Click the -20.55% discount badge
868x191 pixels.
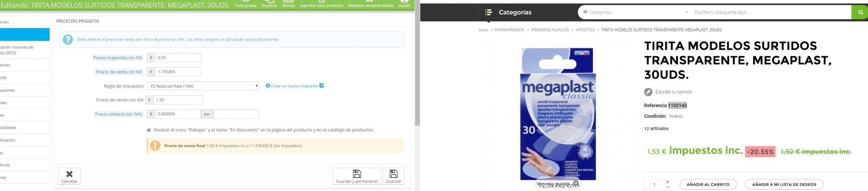click(760, 152)
